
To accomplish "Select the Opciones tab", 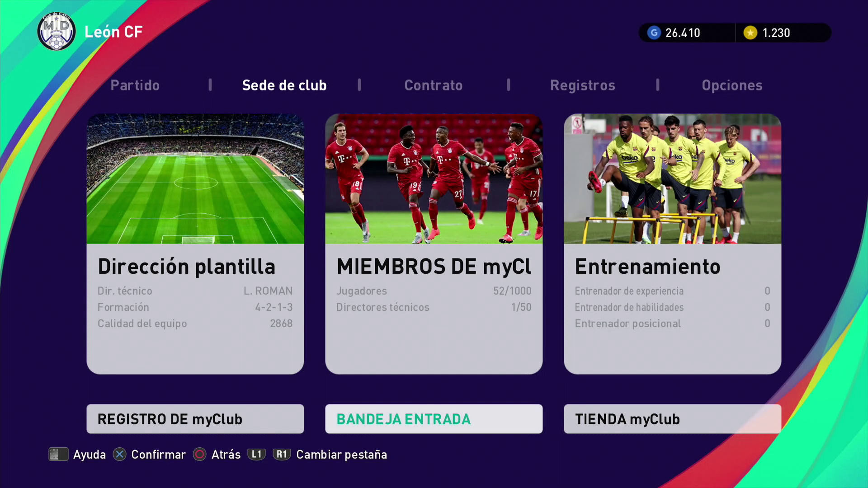I will point(731,85).
